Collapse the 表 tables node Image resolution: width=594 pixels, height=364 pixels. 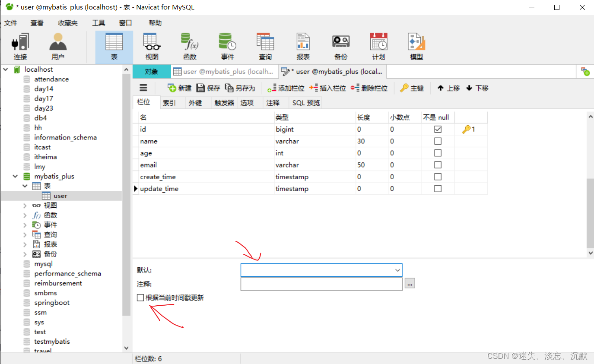click(x=25, y=186)
